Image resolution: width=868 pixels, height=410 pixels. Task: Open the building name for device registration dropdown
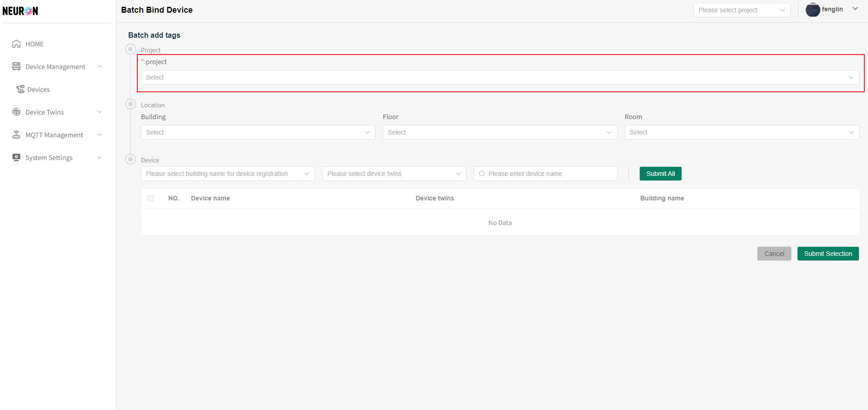[228, 174]
